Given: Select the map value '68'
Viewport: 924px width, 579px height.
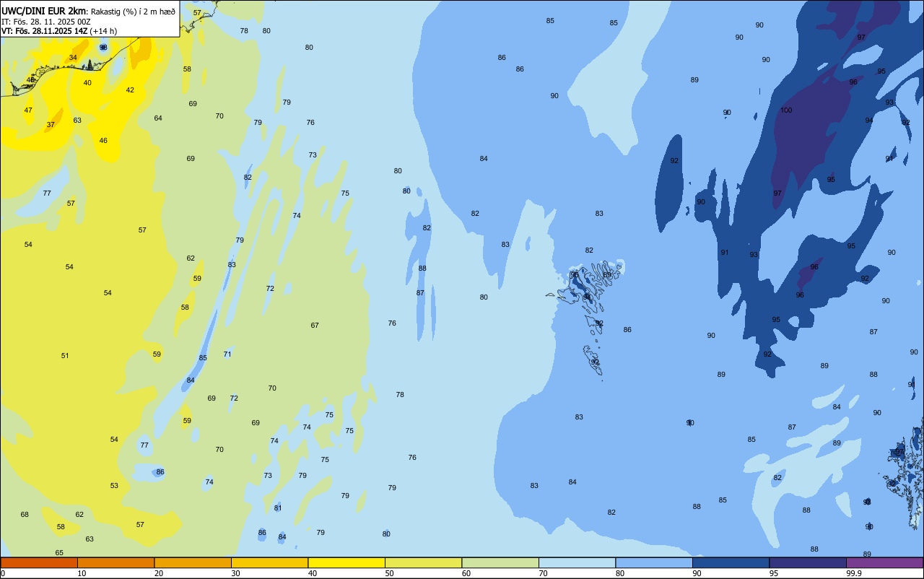Looking at the screenshot, I should [x=25, y=515].
